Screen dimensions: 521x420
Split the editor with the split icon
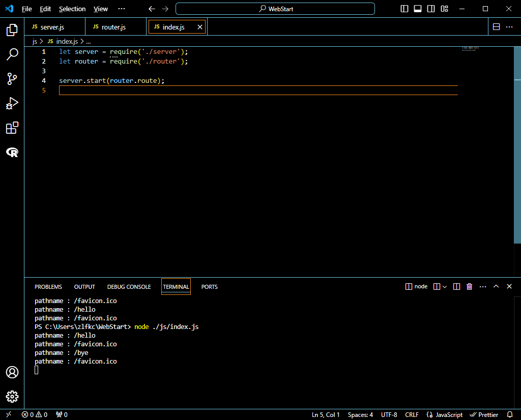coord(496,27)
